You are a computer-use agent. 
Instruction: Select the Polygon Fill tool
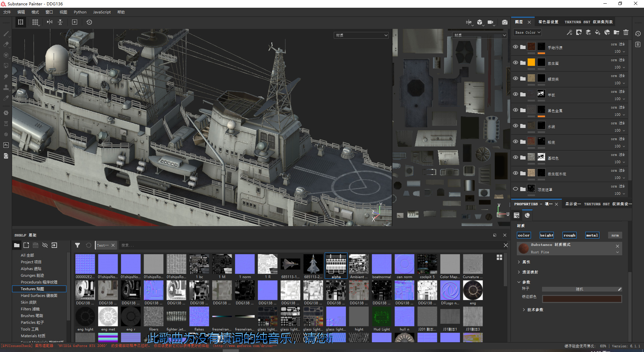coord(6,66)
